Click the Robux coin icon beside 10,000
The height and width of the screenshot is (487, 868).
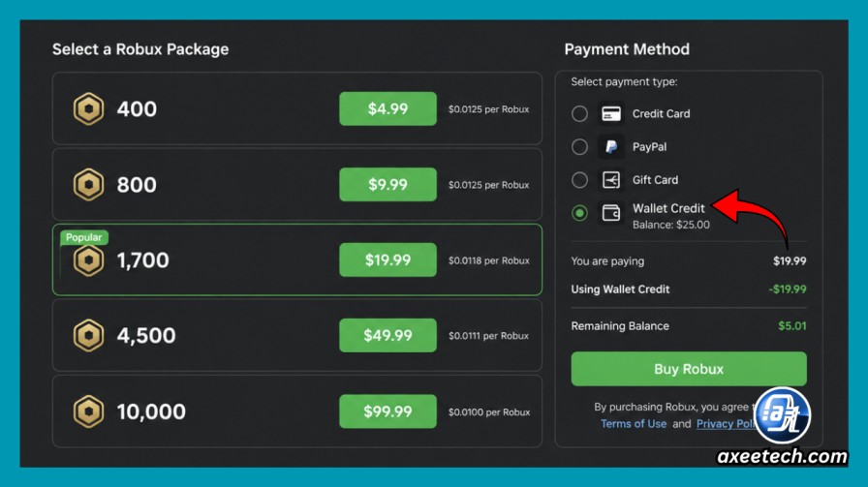(88, 411)
